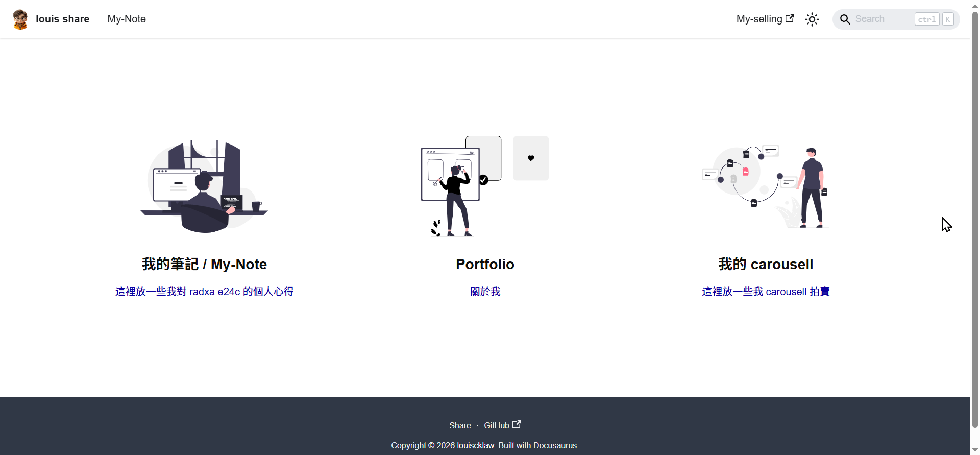Toggle the dark/light mode sun icon

tap(812, 19)
